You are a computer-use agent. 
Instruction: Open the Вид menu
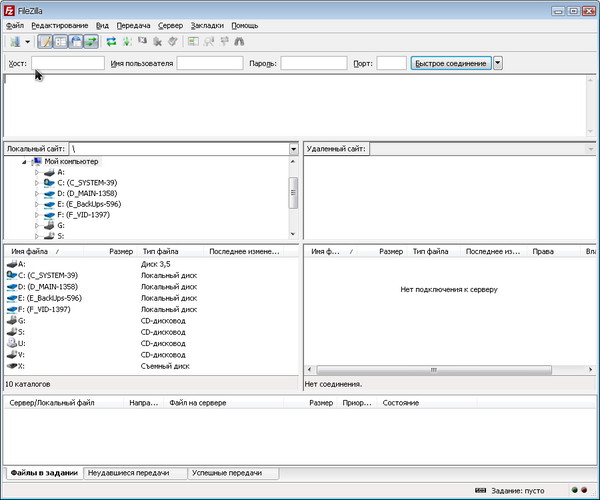coord(102,26)
